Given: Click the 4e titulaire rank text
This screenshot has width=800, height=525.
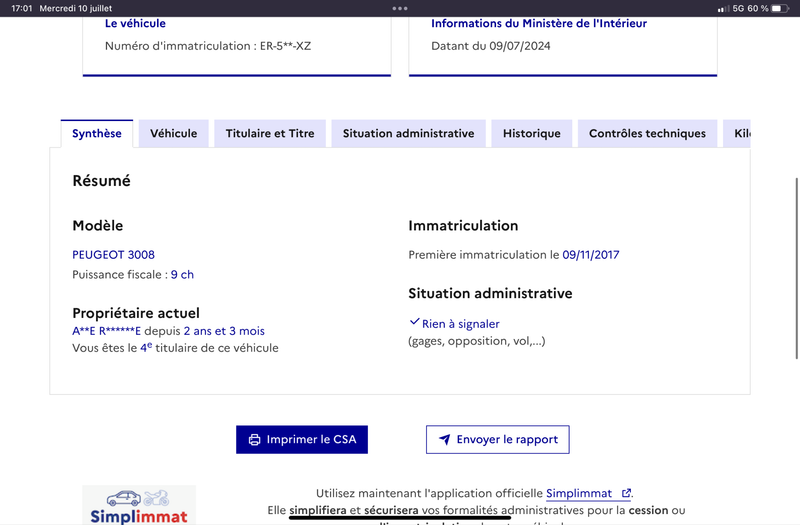Looking at the screenshot, I should click(146, 347).
